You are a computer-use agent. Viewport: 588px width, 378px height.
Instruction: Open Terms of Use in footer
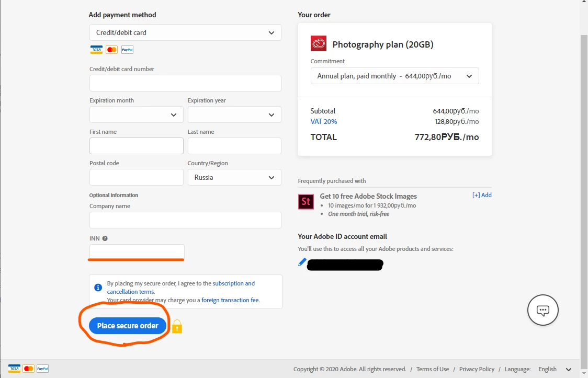433,369
